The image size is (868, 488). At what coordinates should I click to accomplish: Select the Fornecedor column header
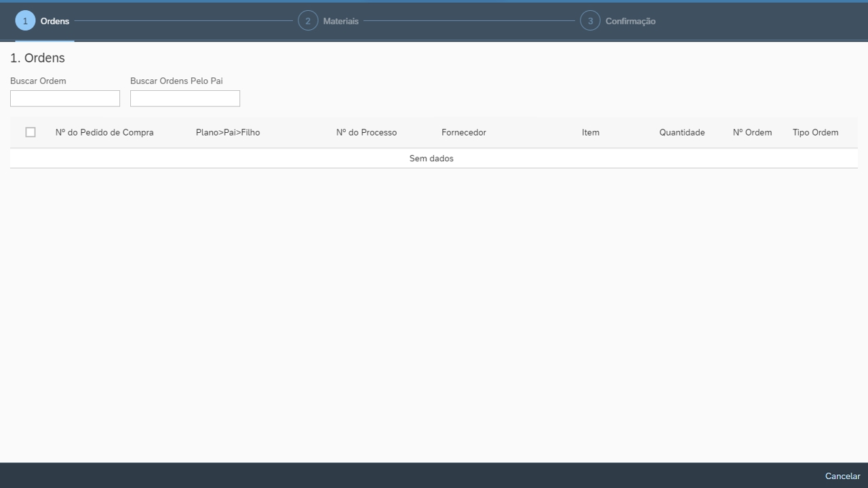(464, 132)
